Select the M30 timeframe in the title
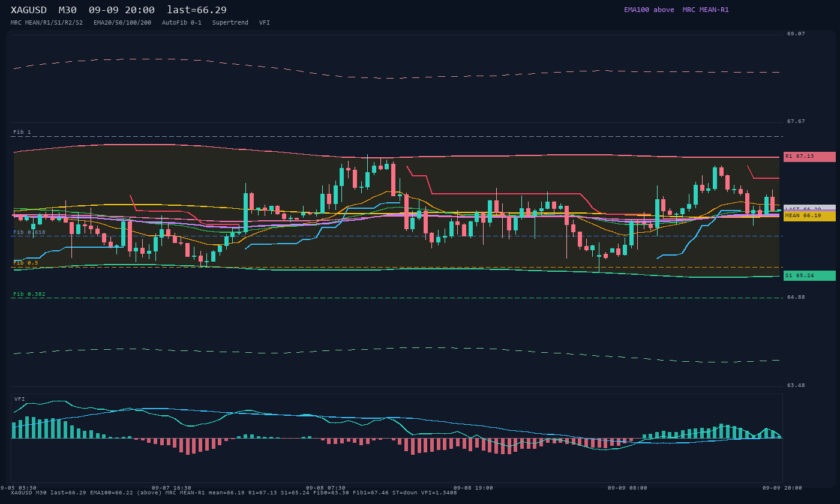 [68, 10]
